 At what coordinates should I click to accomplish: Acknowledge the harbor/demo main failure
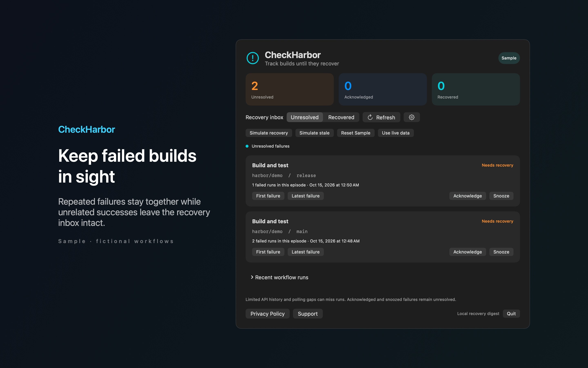[x=467, y=252]
